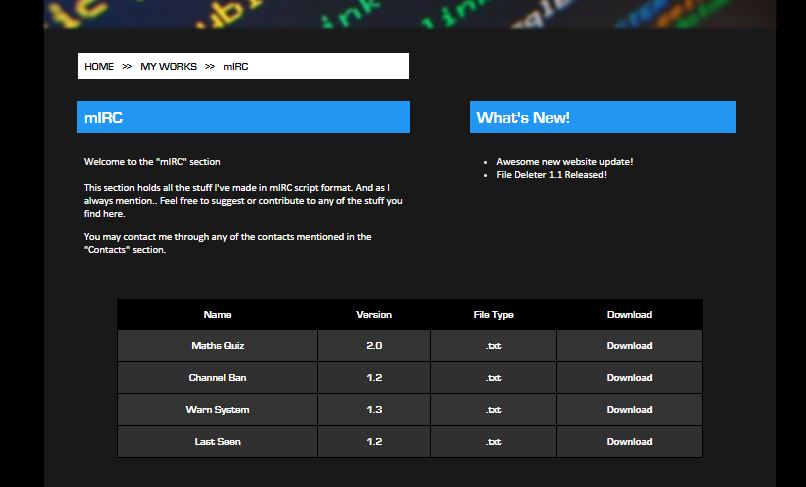Click the mIRC section heading

pyautogui.click(x=243, y=117)
